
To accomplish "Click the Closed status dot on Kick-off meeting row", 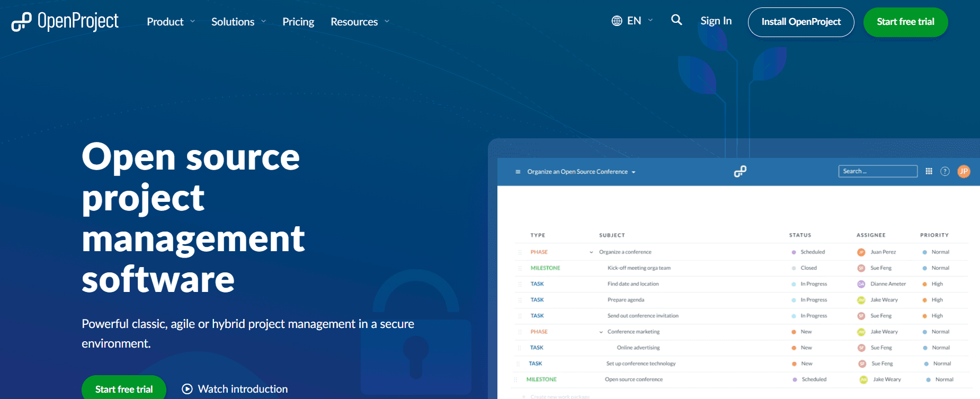I will tap(794, 268).
